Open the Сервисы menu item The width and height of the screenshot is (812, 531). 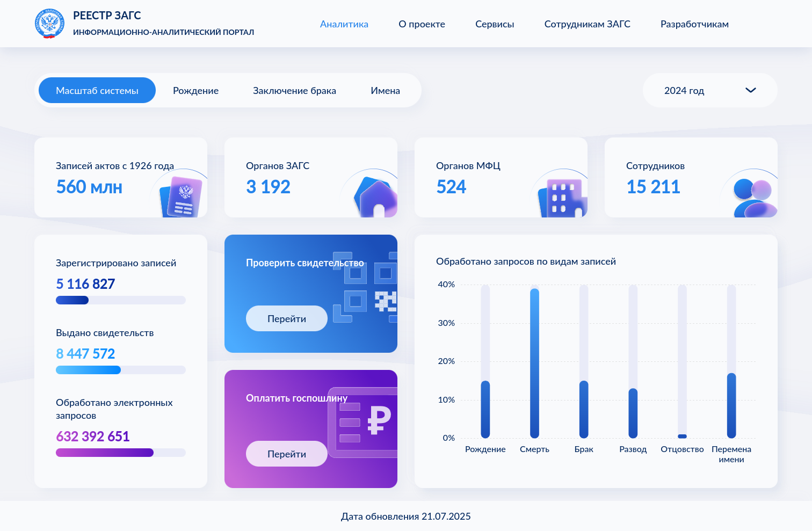point(495,24)
